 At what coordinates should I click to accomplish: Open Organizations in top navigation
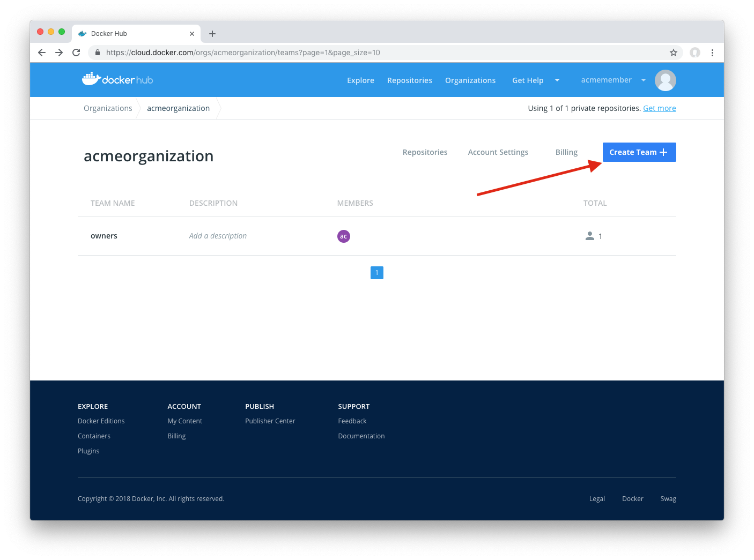point(470,80)
